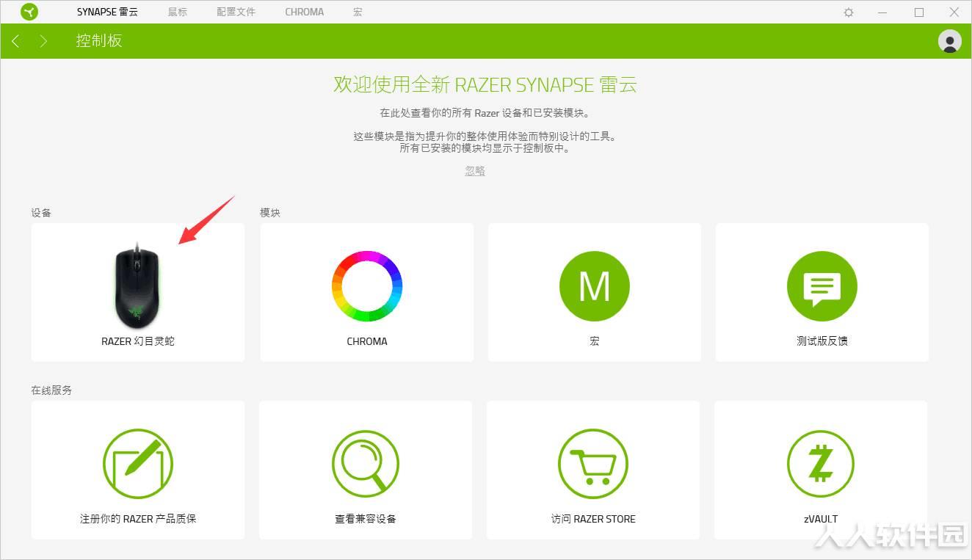Click the 注册你的 RAZER 产品质保 label
Viewport: 972px width, 560px height.
[138, 519]
